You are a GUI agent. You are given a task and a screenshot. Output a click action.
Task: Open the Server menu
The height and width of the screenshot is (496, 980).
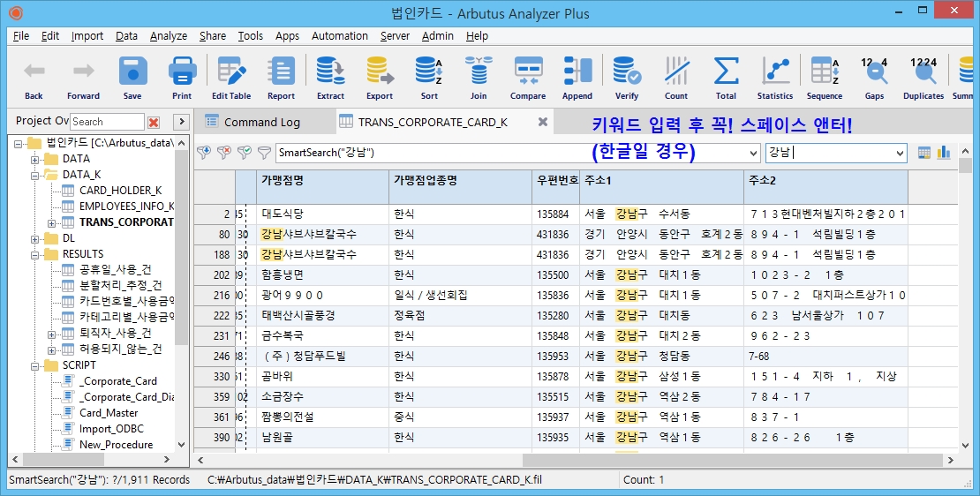point(395,36)
